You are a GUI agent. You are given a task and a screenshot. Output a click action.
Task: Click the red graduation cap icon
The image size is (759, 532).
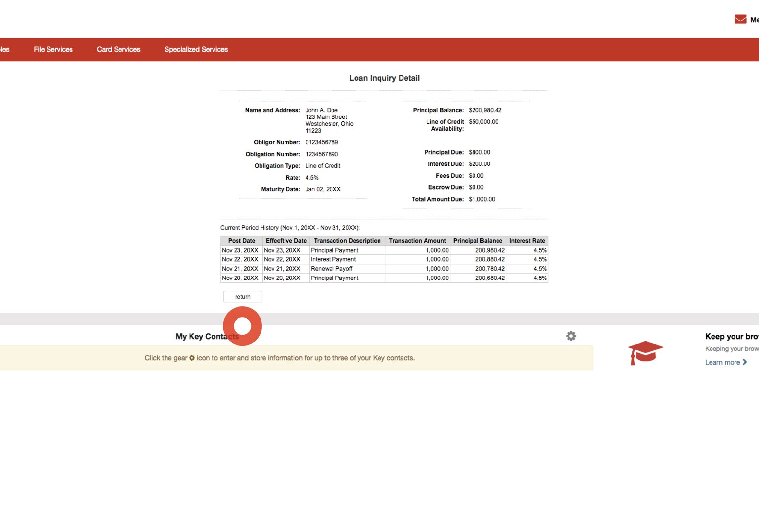(645, 353)
